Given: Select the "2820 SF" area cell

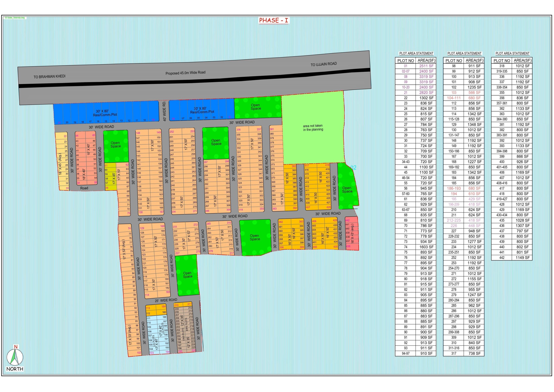Looking at the screenshot, I should pyautogui.click(x=426, y=92).
